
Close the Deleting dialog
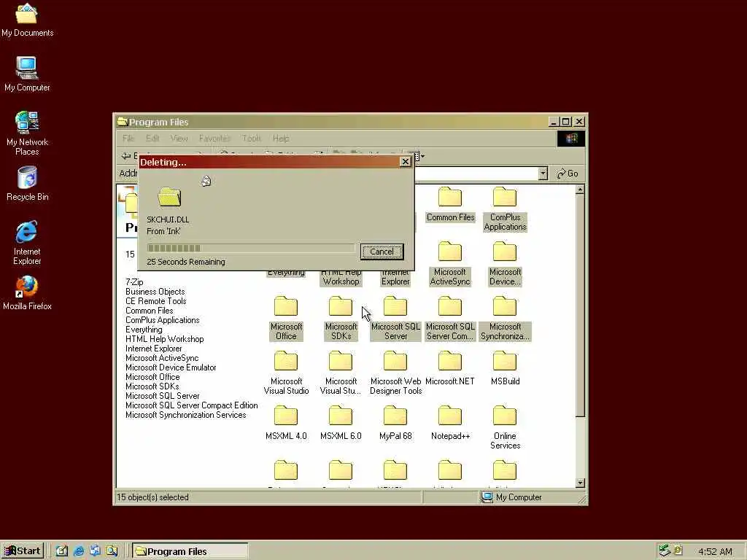tap(406, 162)
